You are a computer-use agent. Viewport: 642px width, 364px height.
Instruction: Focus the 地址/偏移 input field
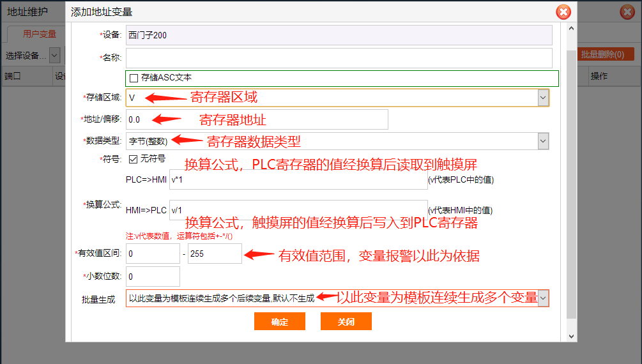[257, 119]
